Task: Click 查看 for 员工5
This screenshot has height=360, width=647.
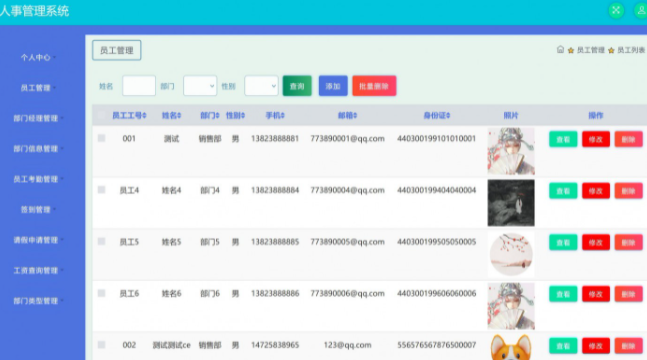Action: click(563, 243)
